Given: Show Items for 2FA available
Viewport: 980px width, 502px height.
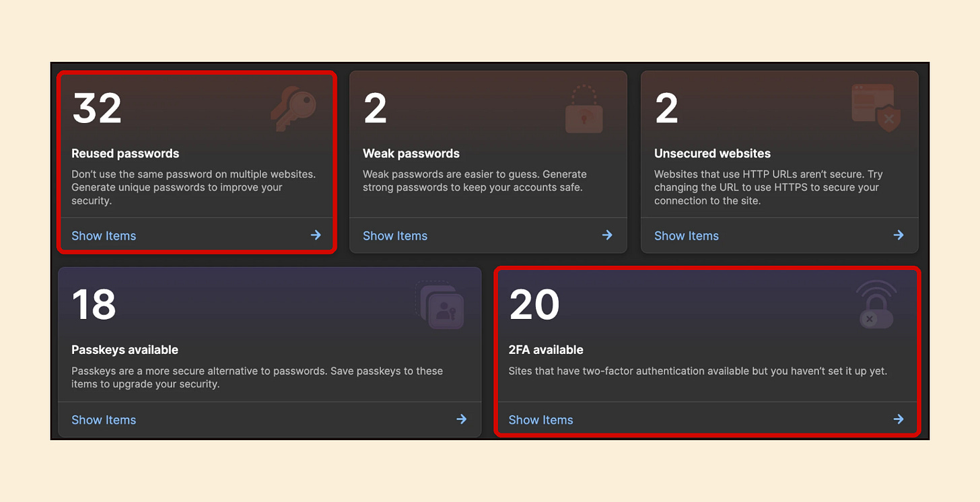Looking at the screenshot, I should 540,420.
